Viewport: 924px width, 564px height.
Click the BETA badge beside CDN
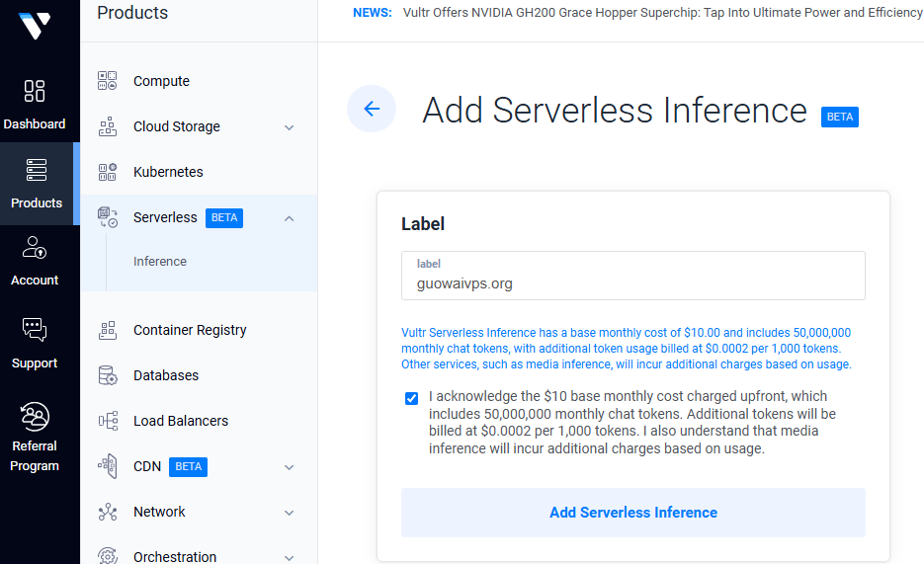tap(188, 467)
